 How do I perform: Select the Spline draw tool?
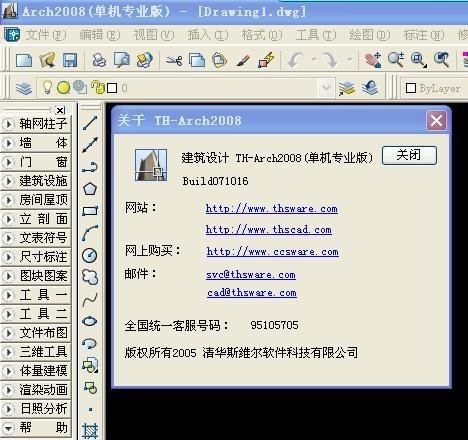(90, 300)
